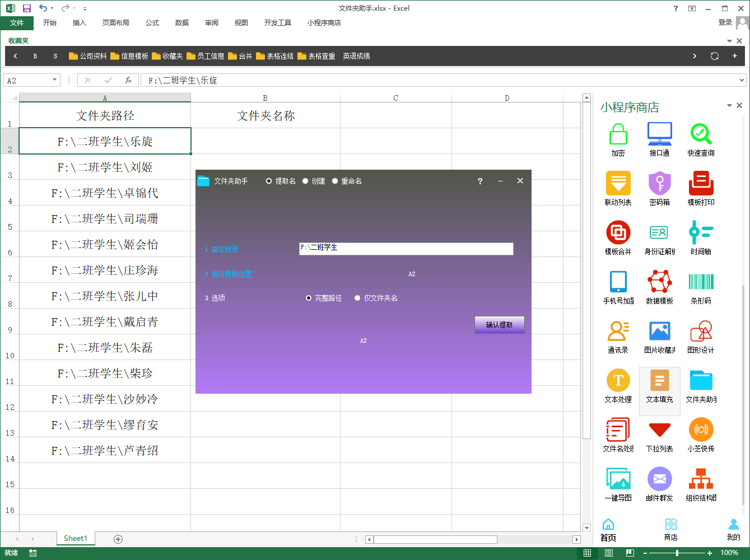Open 小程序商店 pane options dropdown

(x=729, y=105)
